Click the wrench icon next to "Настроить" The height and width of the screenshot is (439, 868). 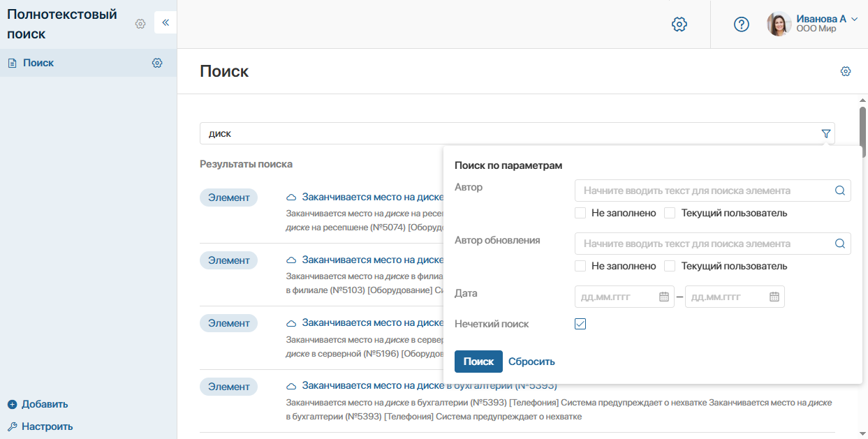point(12,426)
